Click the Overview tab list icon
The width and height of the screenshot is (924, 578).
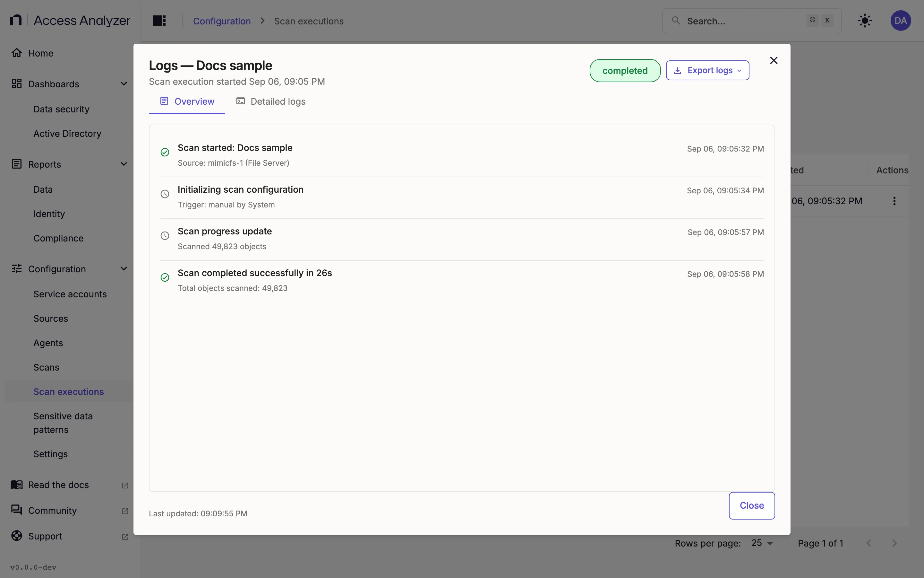(x=164, y=101)
